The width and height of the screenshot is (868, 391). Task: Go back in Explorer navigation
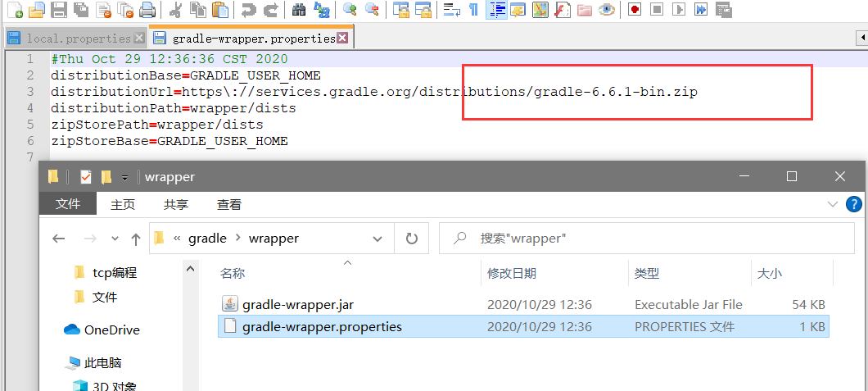tap(59, 239)
